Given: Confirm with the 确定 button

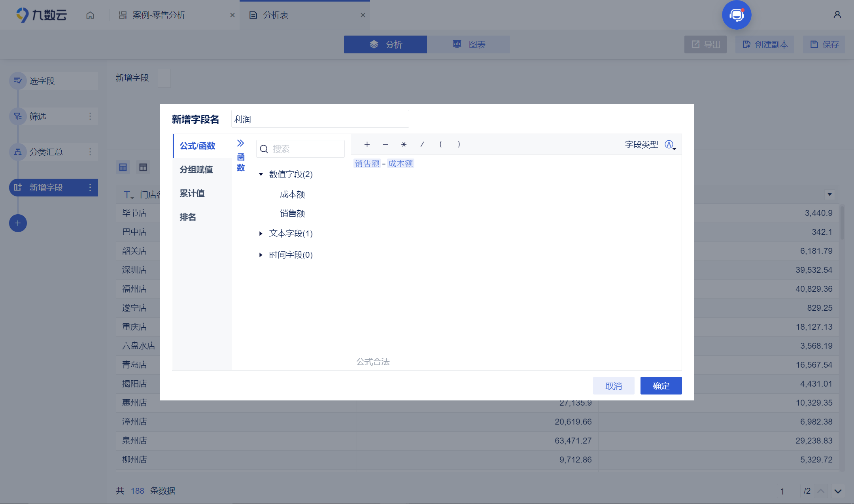Looking at the screenshot, I should point(661,386).
